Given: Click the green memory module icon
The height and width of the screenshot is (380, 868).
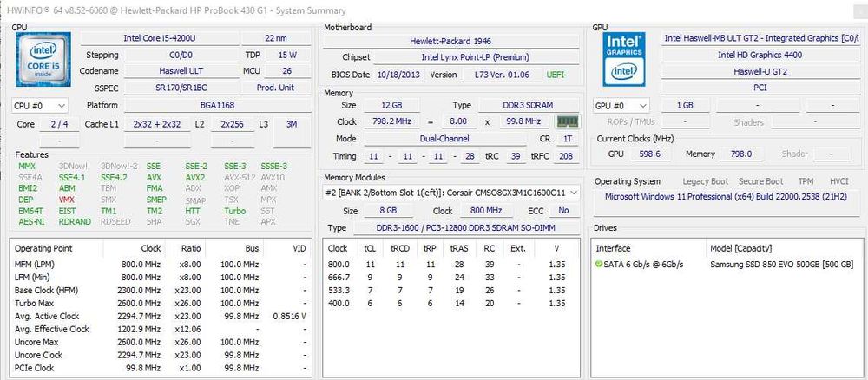Looking at the screenshot, I should coord(568,121).
